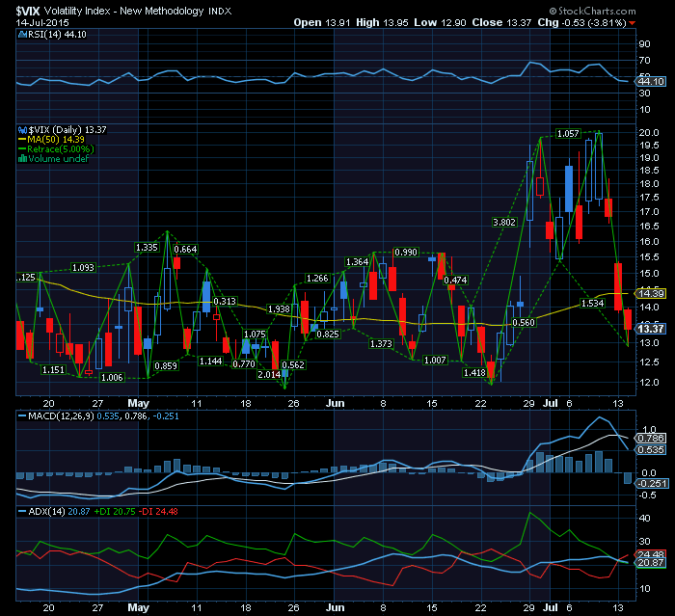Click the Volume undef legend icon

[x=22, y=158]
